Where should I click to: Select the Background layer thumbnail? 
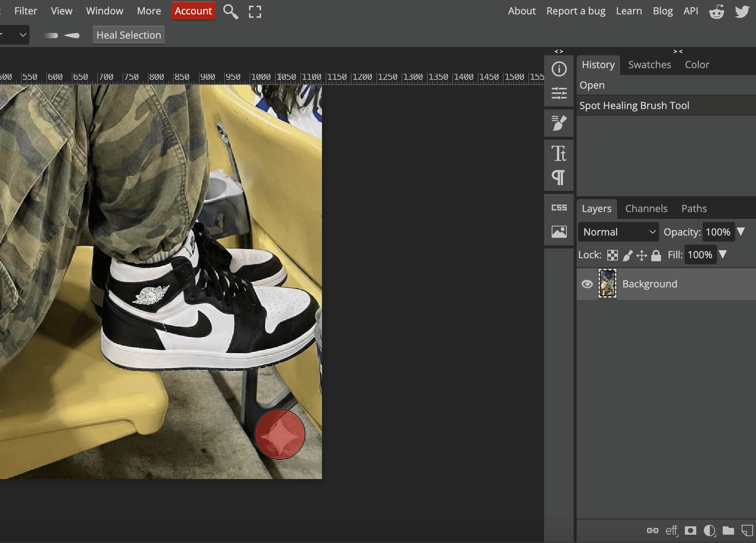(607, 284)
